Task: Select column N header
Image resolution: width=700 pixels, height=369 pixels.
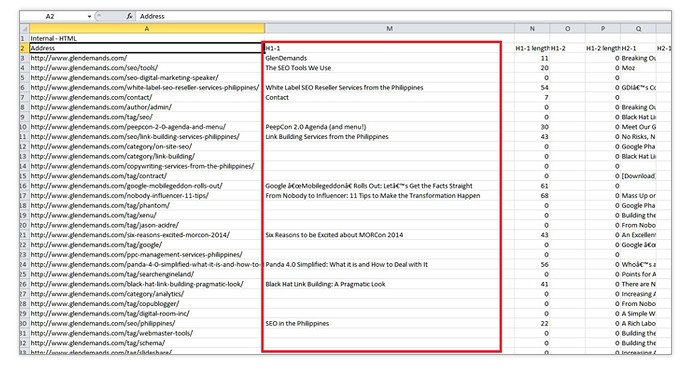Action: (x=532, y=29)
